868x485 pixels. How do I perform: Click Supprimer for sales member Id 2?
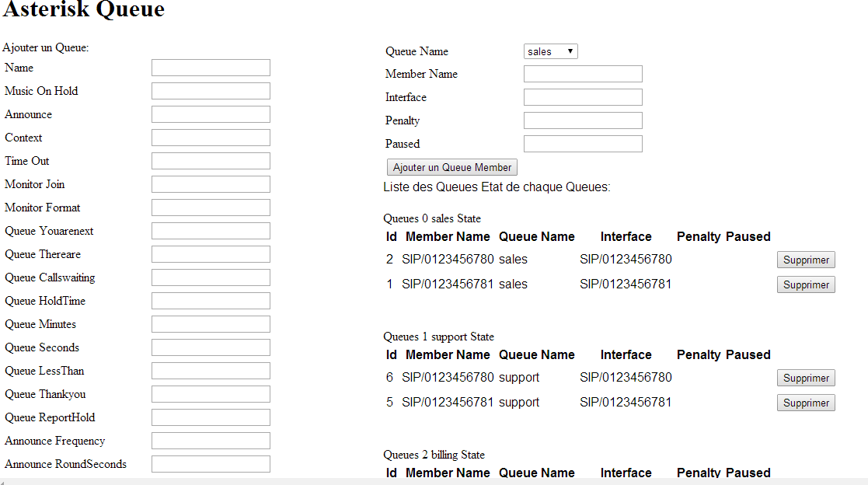[805, 260]
